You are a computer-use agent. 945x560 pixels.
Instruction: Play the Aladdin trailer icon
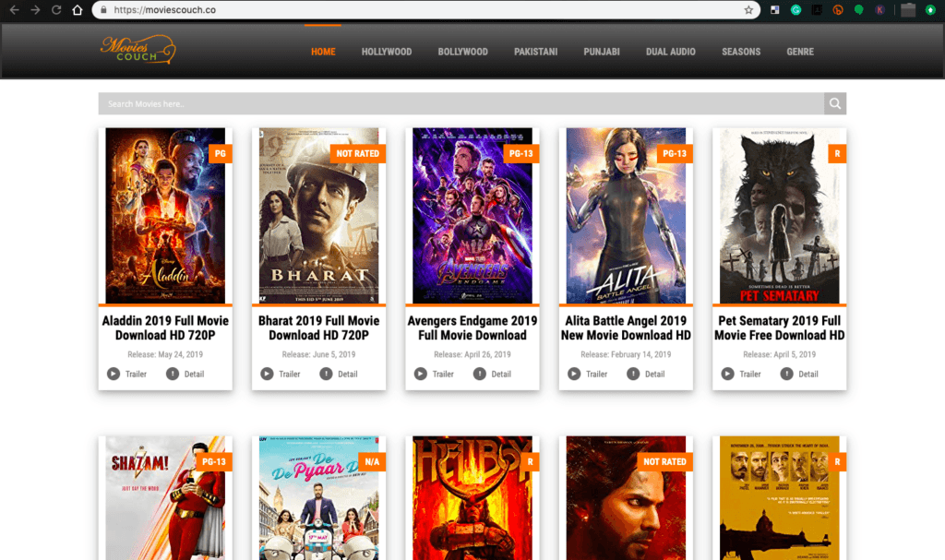114,374
